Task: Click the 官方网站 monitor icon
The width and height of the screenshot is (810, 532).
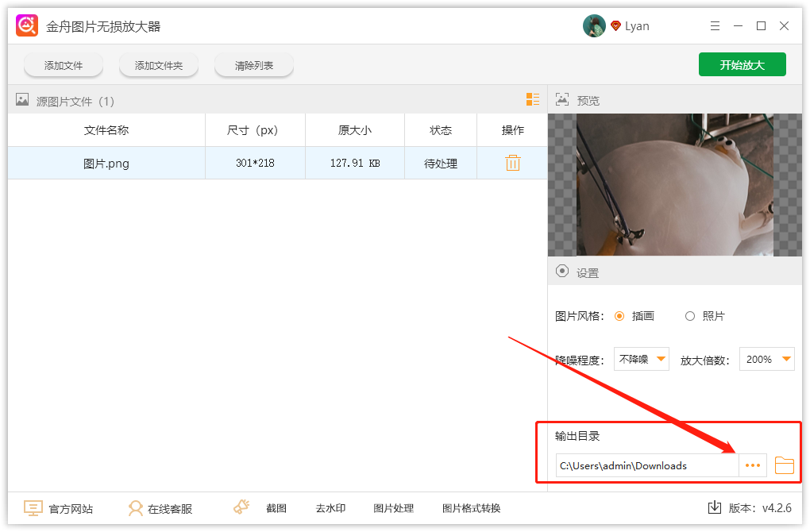Action: point(33,508)
